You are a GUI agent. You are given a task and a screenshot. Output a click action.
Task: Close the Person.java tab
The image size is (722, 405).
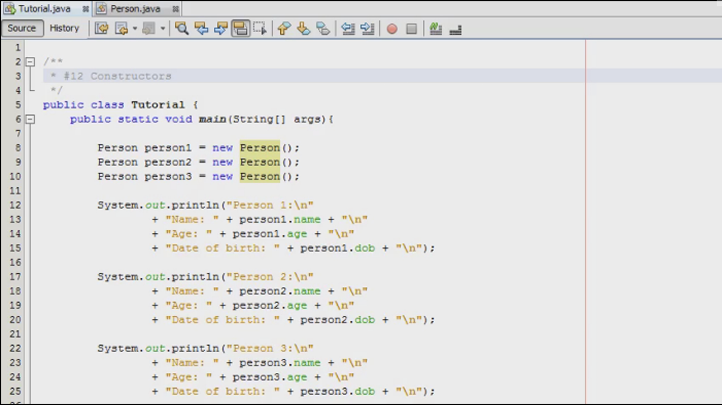pyautogui.click(x=175, y=9)
